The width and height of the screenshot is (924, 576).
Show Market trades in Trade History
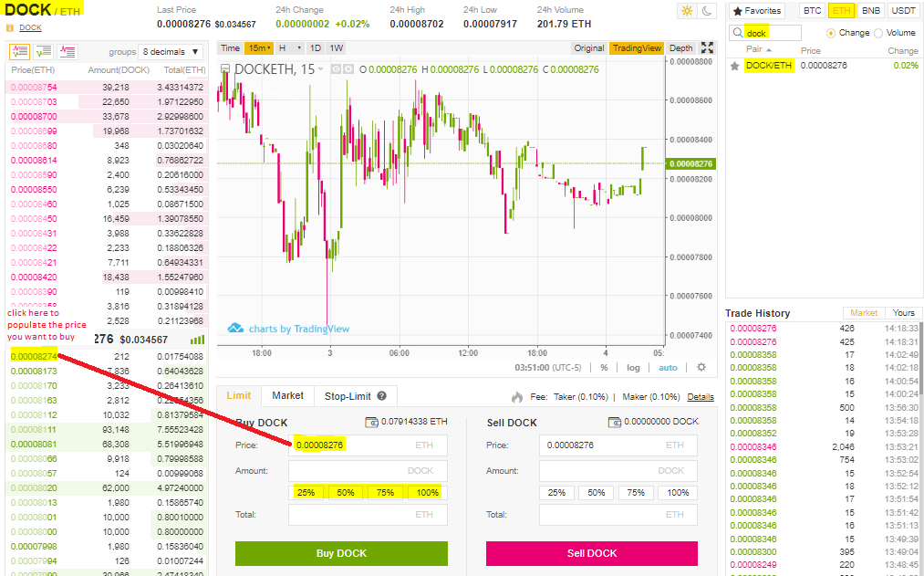(864, 313)
